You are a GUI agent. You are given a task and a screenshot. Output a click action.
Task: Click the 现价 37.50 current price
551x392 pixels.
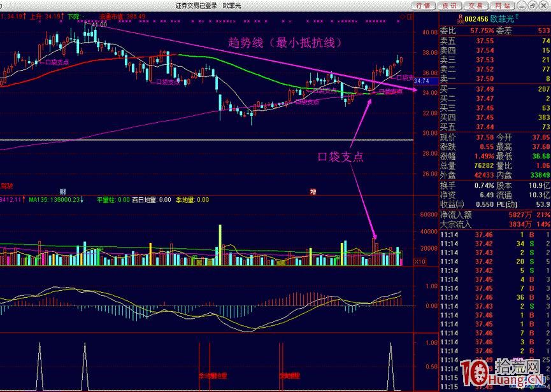485,137
